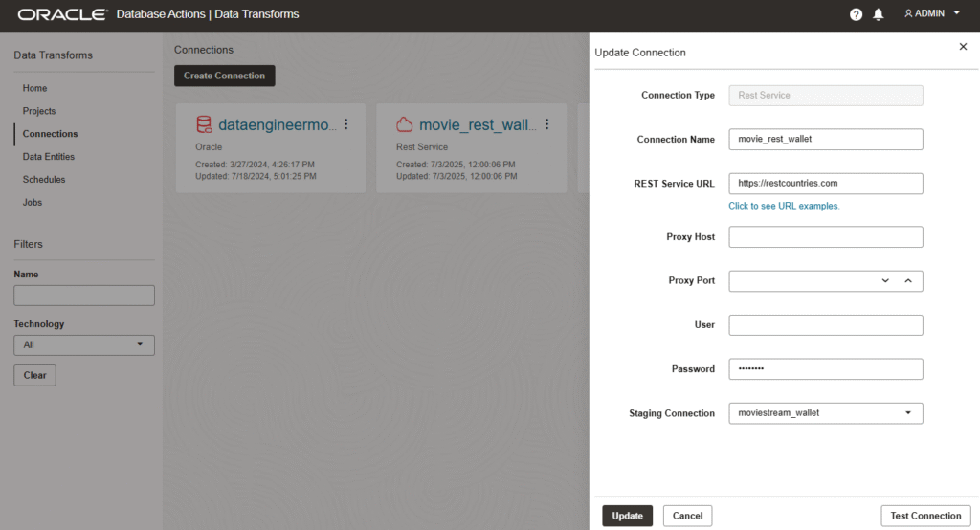Click the Oracle database icon on dataengineermo card

pos(204,124)
